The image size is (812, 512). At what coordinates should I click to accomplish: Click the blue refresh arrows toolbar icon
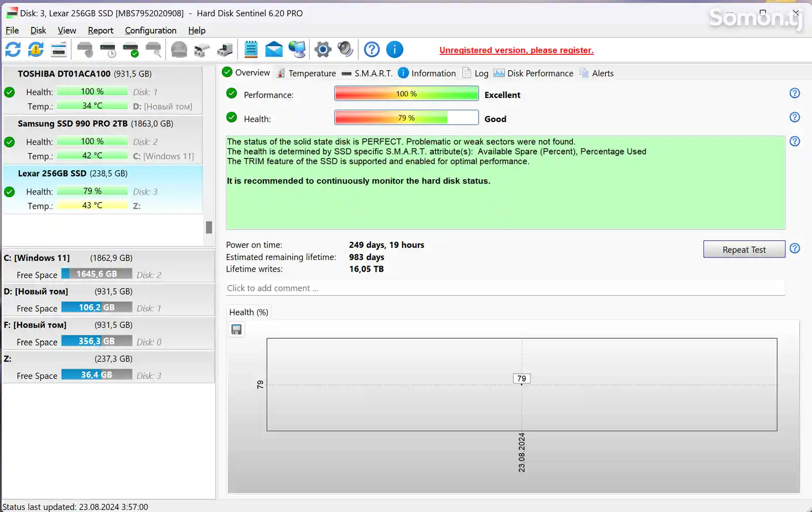13,49
